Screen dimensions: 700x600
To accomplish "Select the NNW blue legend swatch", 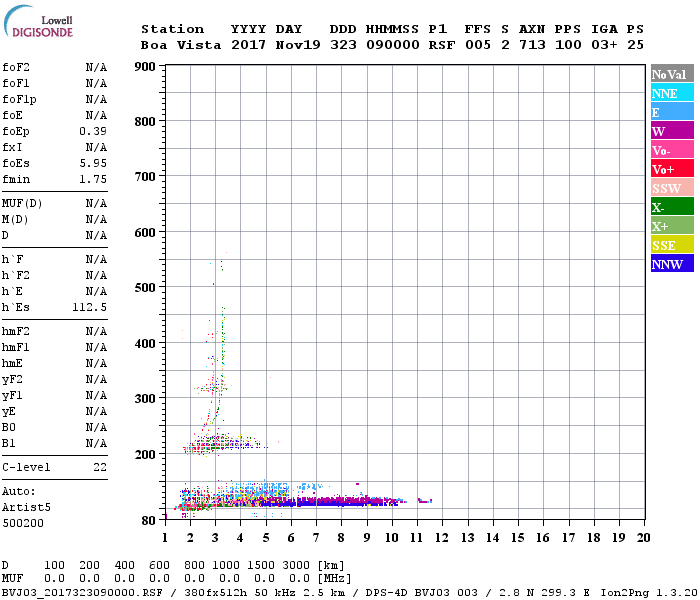I will (671, 264).
